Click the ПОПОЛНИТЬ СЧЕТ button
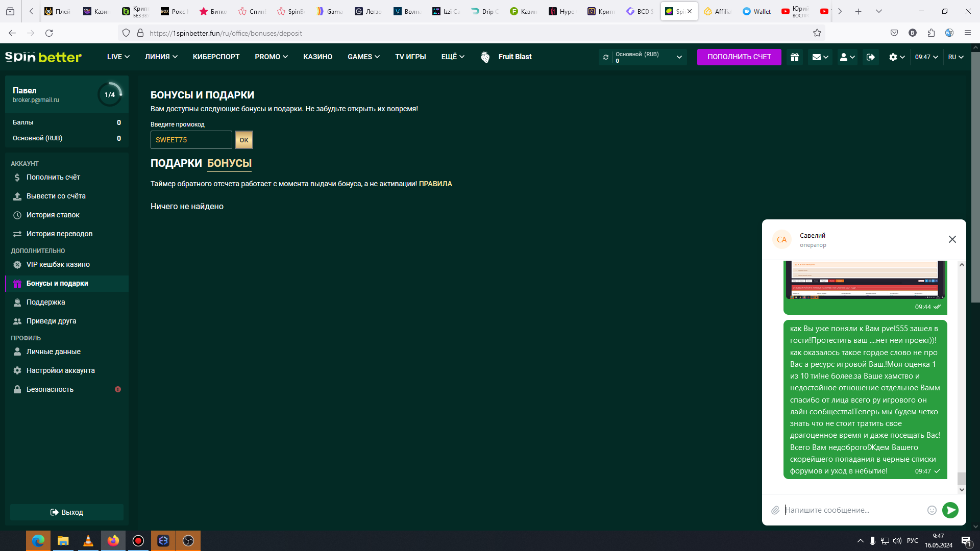This screenshot has width=980, height=551. tap(739, 57)
